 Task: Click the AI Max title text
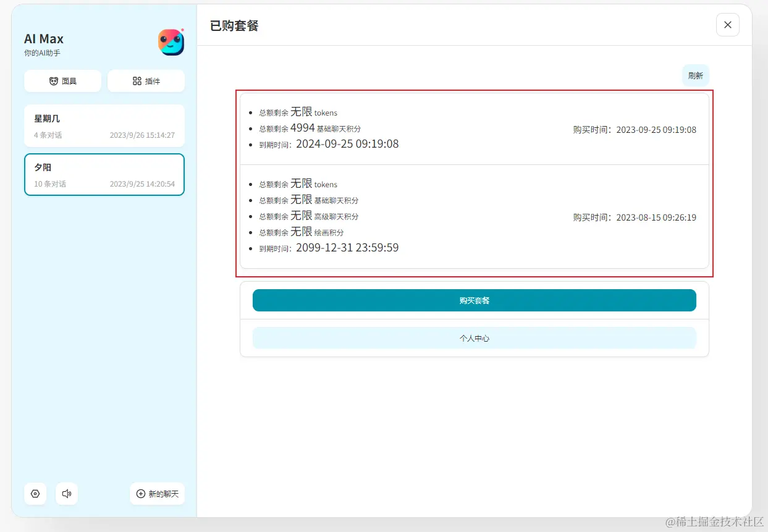[x=44, y=39]
